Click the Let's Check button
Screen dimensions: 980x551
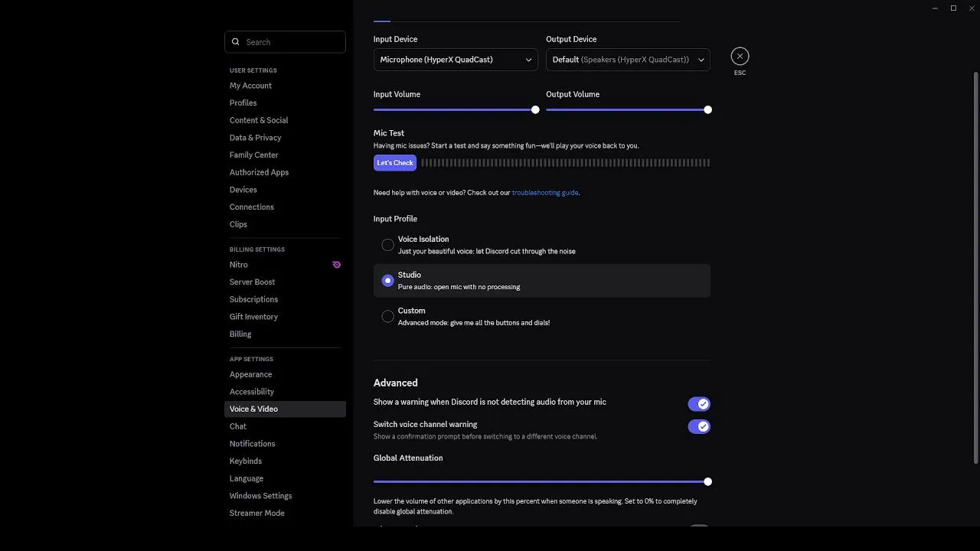pyautogui.click(x=395, y=163)
